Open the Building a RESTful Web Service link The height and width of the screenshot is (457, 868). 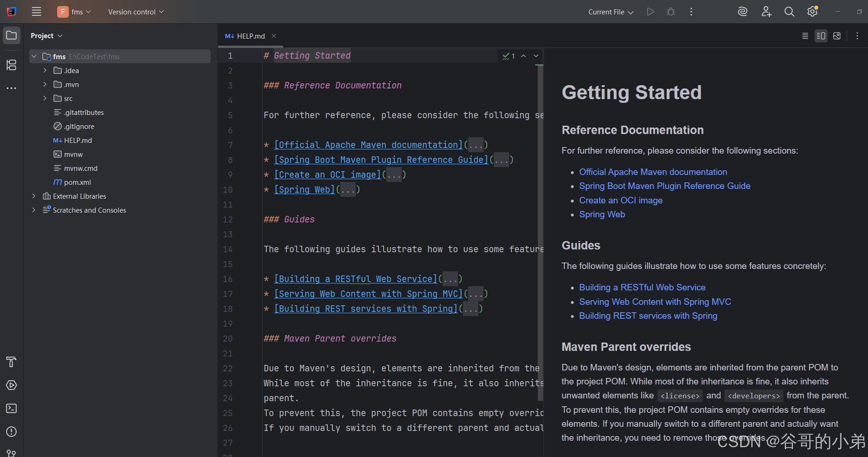(x=642, y=287)
